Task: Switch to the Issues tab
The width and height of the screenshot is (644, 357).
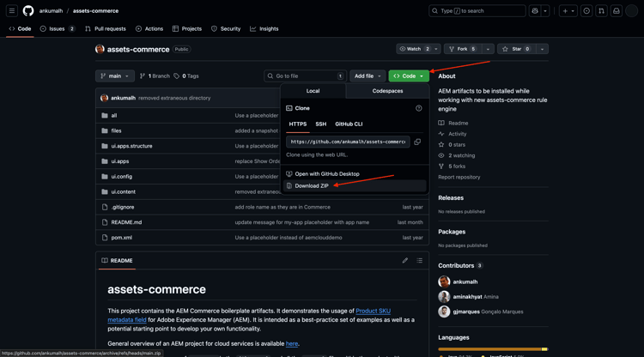Action: point(58,28)
